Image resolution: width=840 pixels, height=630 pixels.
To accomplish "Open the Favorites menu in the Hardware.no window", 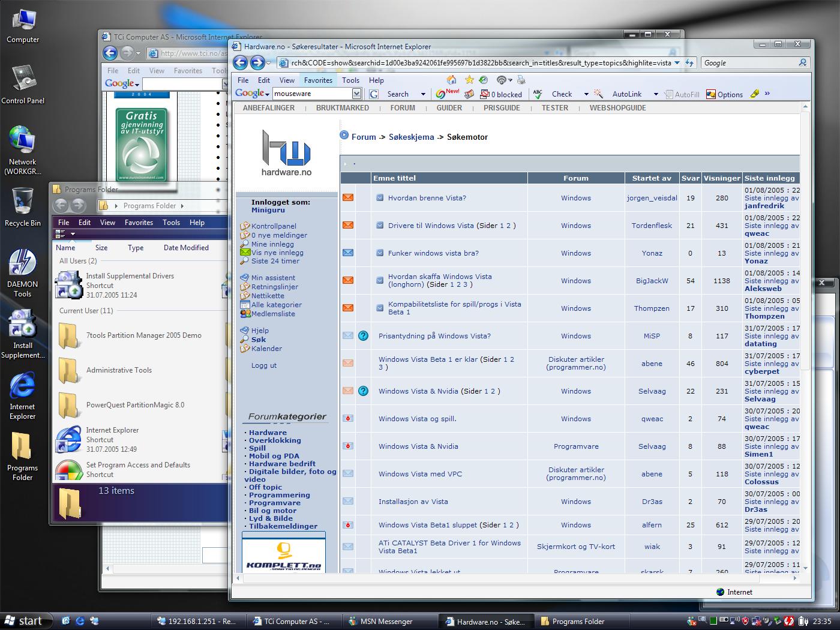I will click(x=318, y=80).
